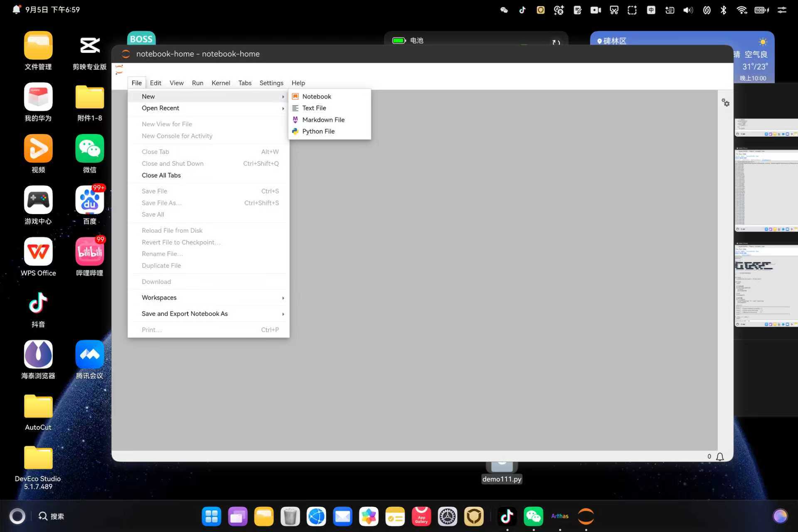The image size is (798, 532).
Task: Open the browser icon in the dock
Action: coord(316,516)
